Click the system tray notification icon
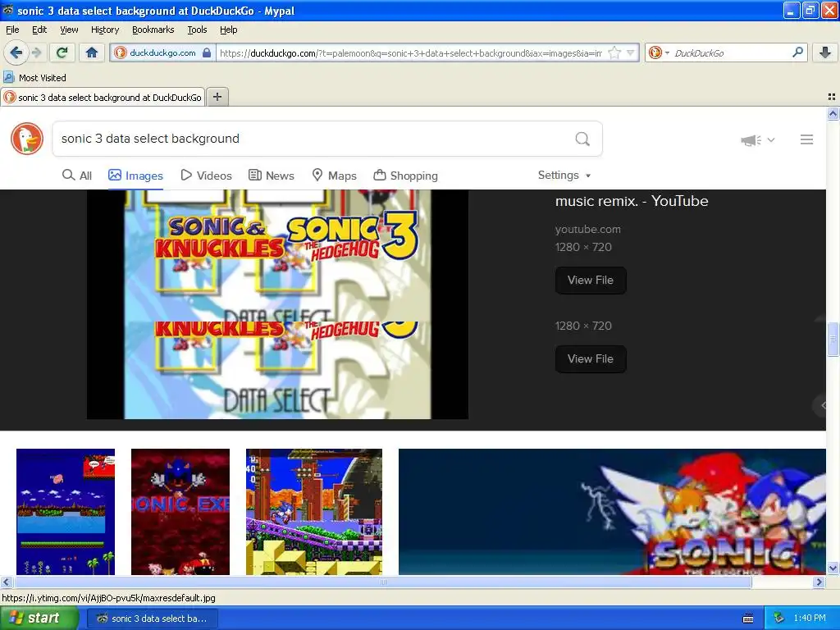The width and height of the screenshot is (840, 630). [779, 619]
